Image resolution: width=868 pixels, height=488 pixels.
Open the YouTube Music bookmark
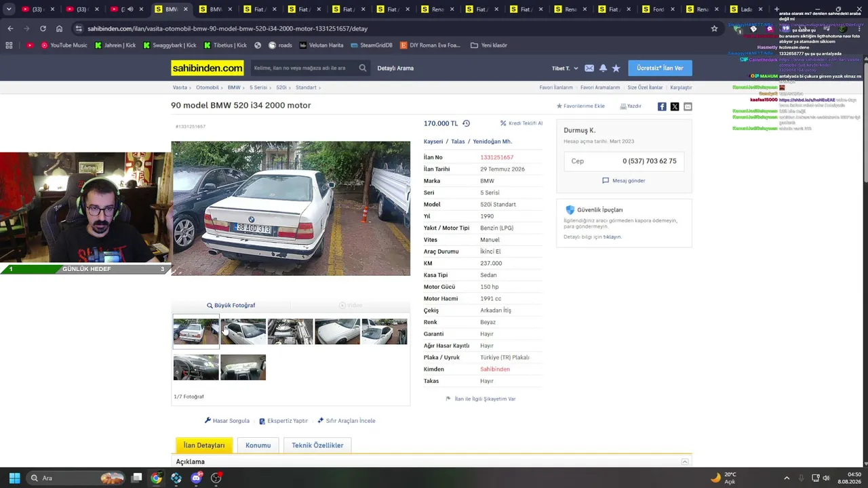tap(64, 45)
